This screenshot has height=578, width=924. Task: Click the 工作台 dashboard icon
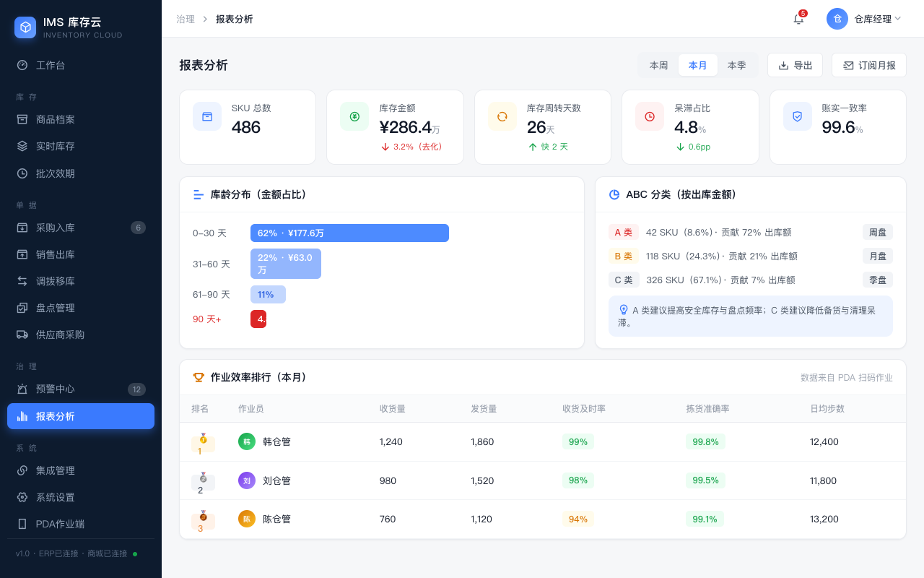[x=22, y=65]
